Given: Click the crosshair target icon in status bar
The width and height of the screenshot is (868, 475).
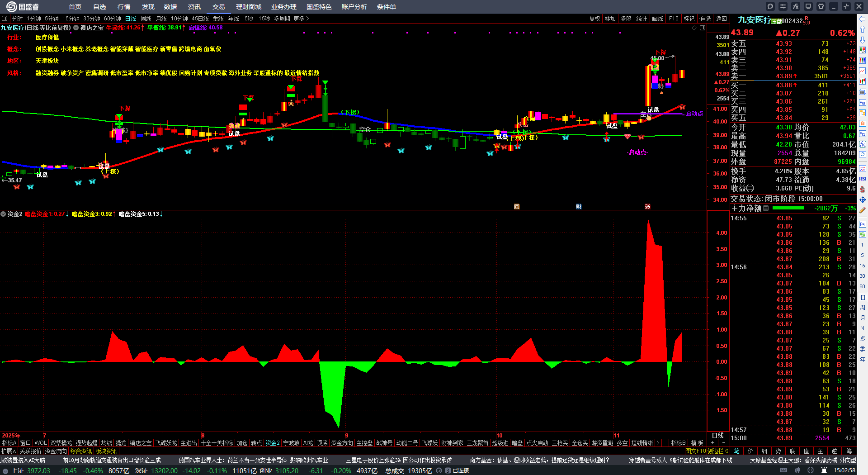Looking at the screenshot, I should (811, 470).
